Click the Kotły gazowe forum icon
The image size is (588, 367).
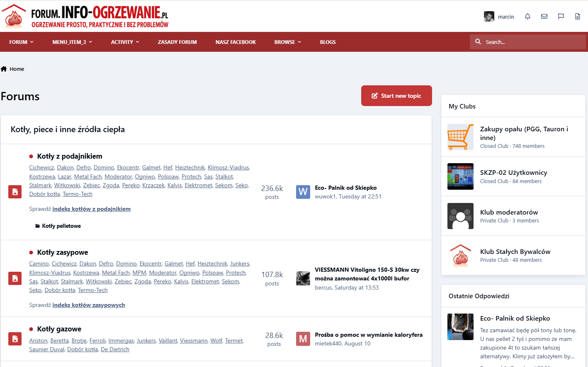point(15,339)
